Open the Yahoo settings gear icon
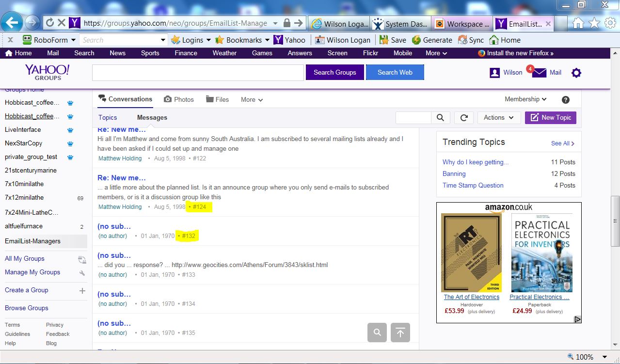The height and width of the screenshot is (364, 620). point(576,73)
